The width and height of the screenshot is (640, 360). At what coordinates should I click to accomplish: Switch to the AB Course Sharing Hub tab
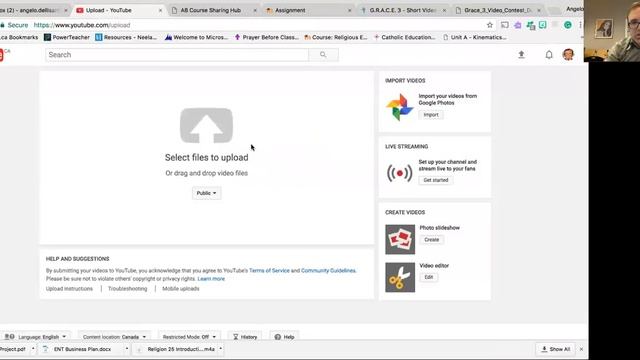(211, 10)
